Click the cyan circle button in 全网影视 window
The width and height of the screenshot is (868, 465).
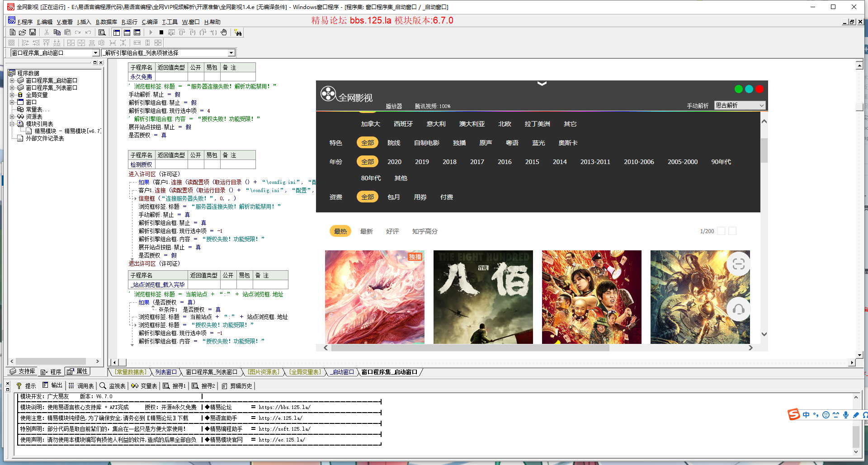click(x=749, y=89)
